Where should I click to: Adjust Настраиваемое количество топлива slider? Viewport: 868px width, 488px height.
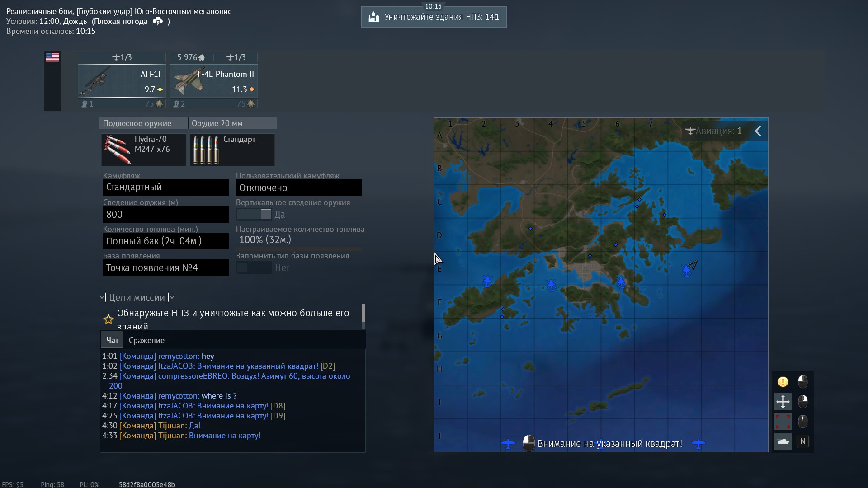click(298, 249)
